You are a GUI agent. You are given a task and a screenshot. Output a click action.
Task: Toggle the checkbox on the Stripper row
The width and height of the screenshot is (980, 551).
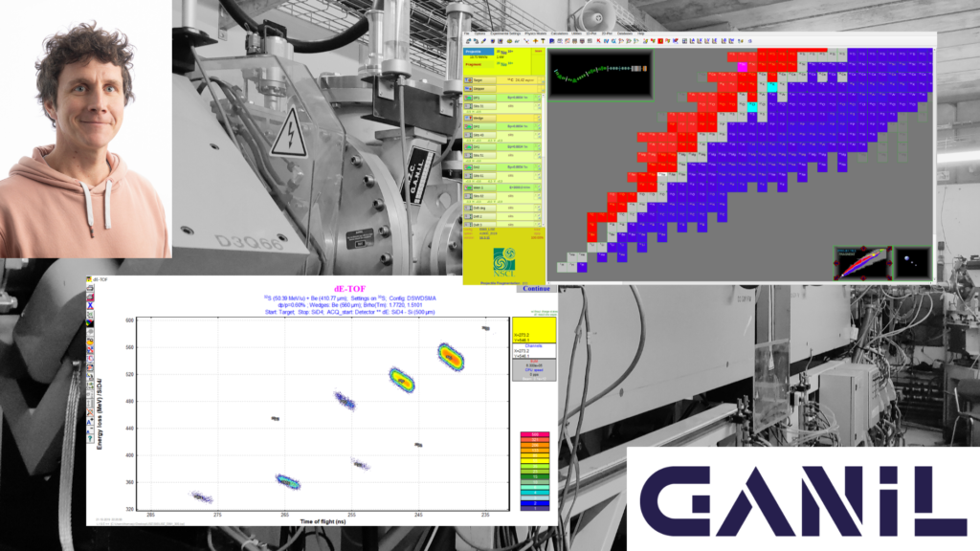pyautogui.click(x=541, y=89)
